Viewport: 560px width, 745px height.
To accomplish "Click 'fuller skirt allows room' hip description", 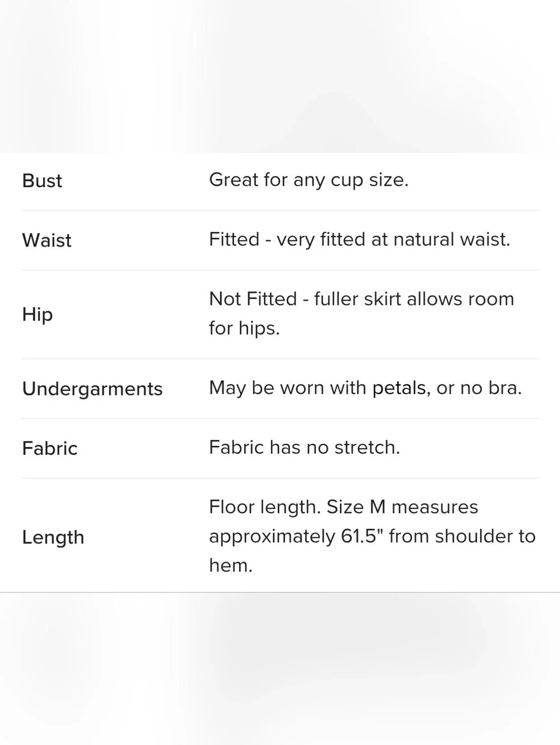I will pyautogui.click(x=414, y=299).
